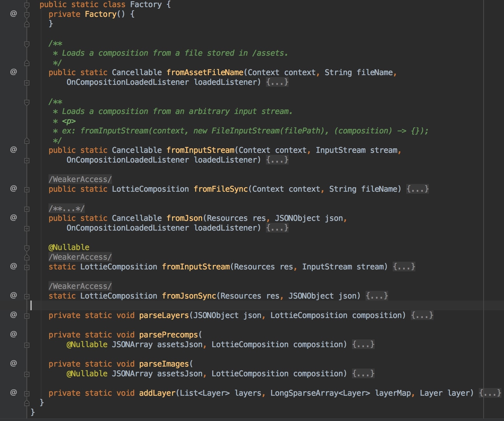
Task: Click the standalone @Nullable annotation above /WeakerAccess/
Action: (69, 247)
